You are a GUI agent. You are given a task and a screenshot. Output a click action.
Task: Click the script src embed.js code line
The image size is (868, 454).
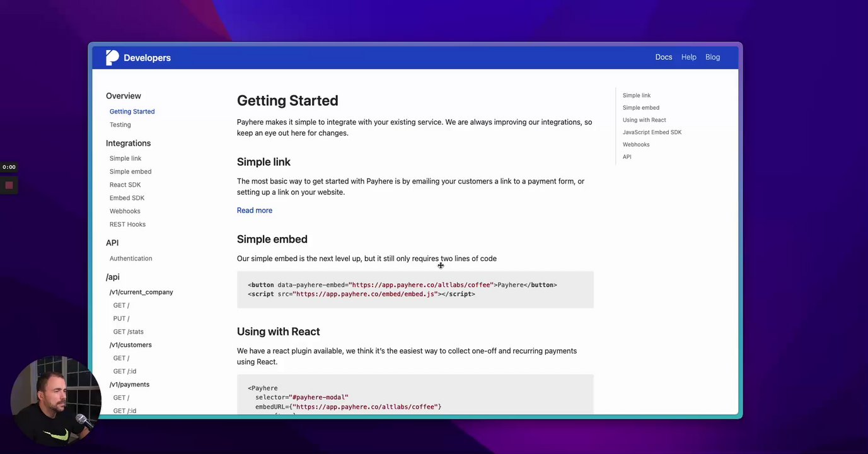tap(361, 294)
